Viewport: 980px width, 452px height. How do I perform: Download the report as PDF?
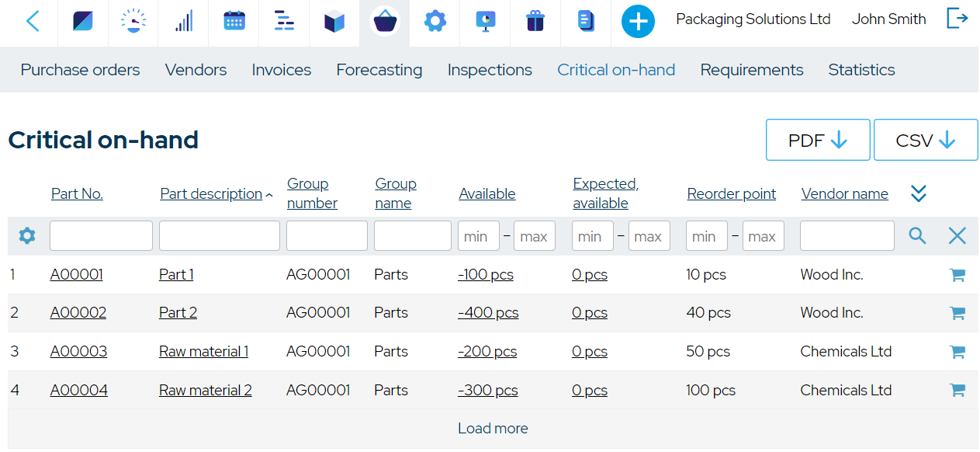click(x=818, y=140)
